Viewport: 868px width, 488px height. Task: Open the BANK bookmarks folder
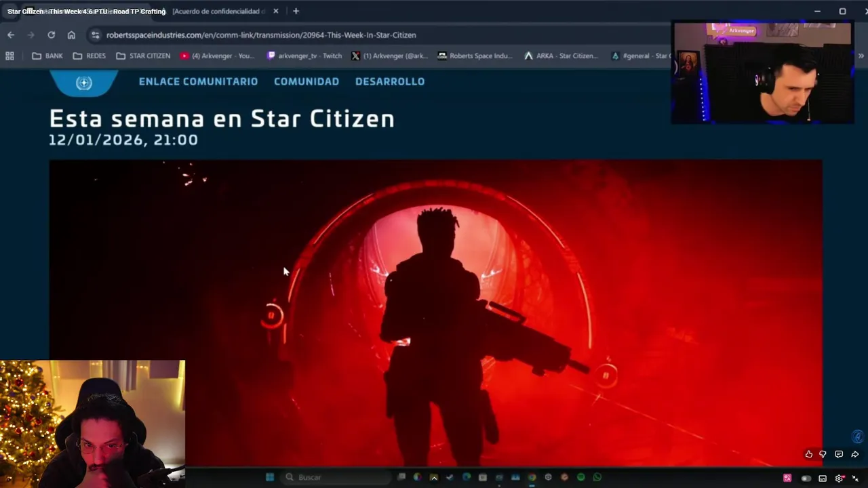[47, 56]
